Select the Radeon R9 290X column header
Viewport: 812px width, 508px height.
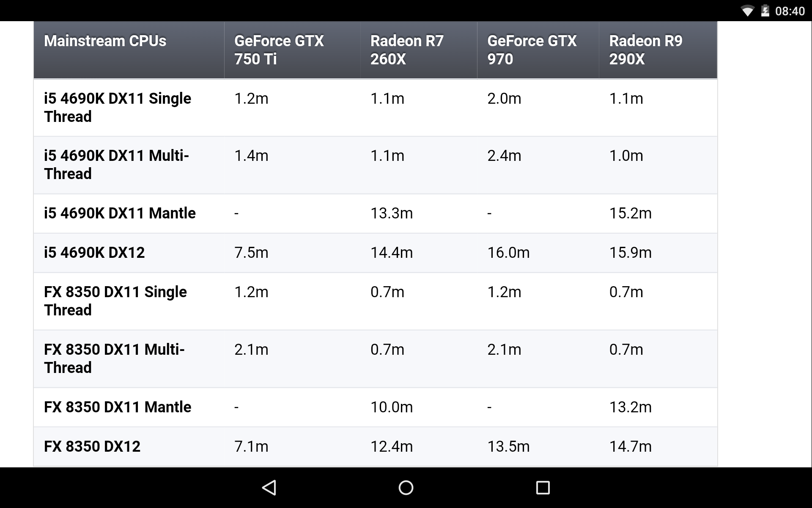tap(645, 50)
